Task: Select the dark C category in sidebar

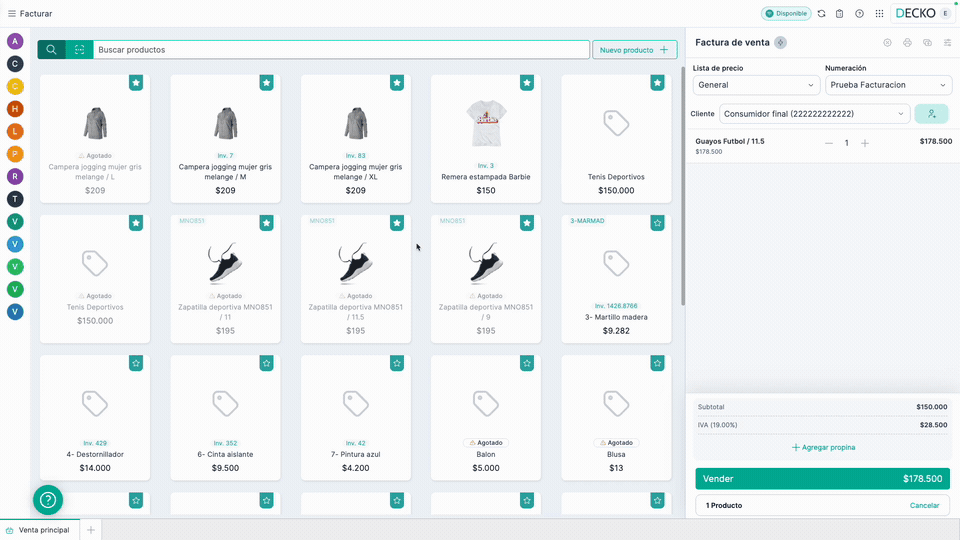Action: [15, 64]
